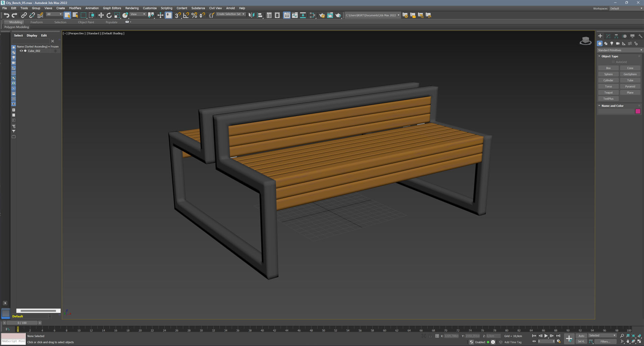Click scene explorer horizontal scrollbar

38,311
